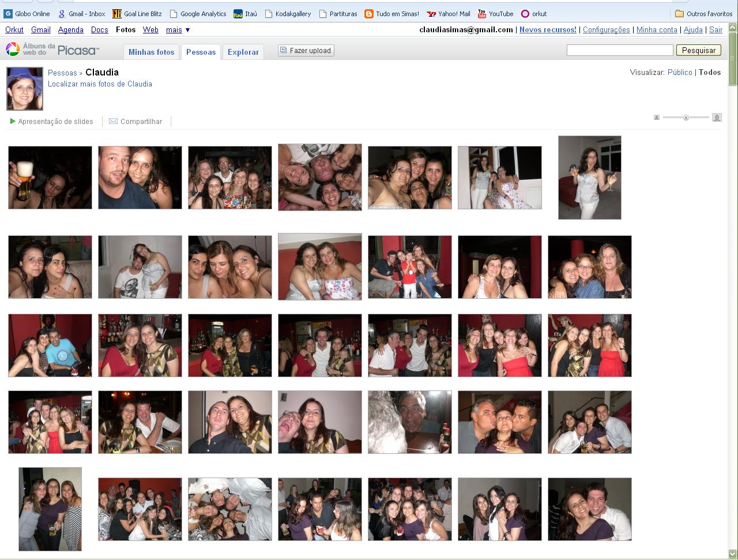
Task: Filter the view to Público photos
Action: (680, 73)
